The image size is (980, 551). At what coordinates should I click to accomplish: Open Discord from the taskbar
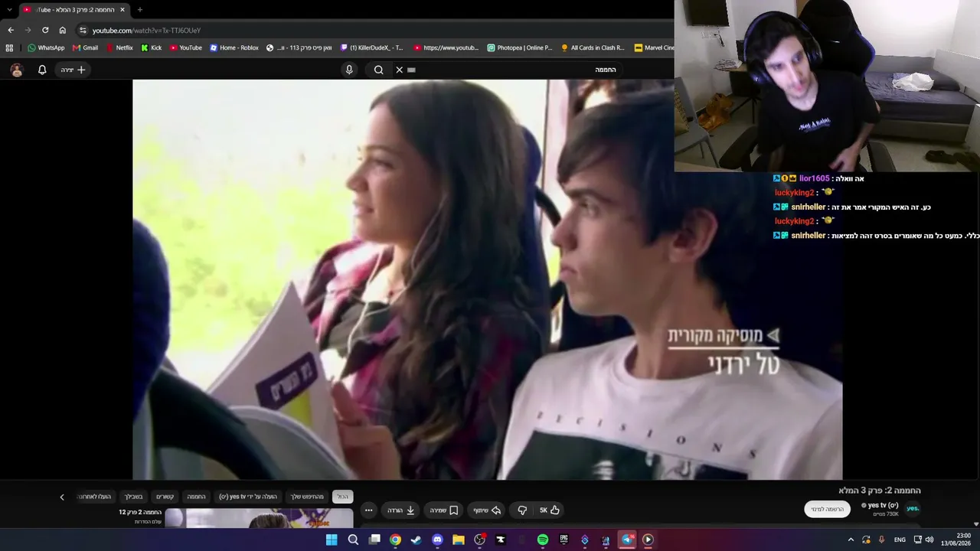(437, 540)
